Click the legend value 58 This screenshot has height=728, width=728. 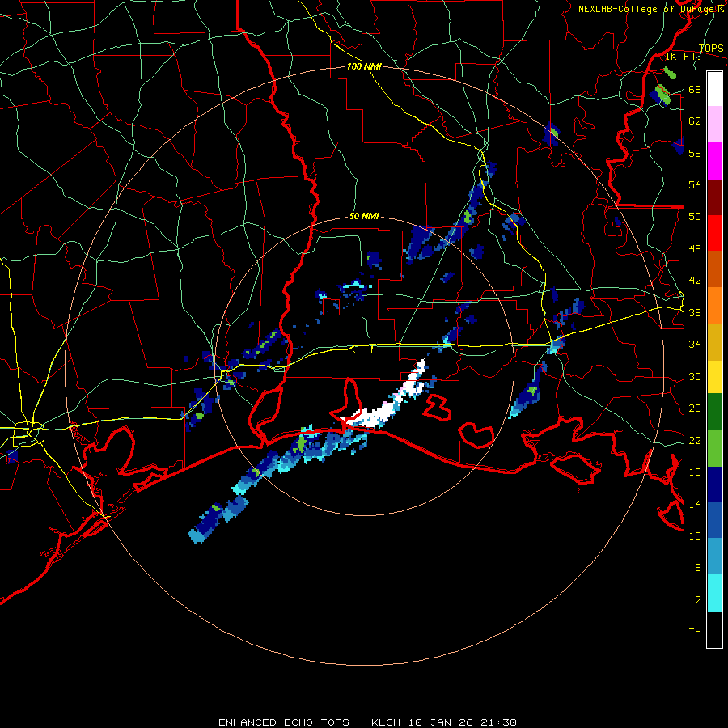695,153
